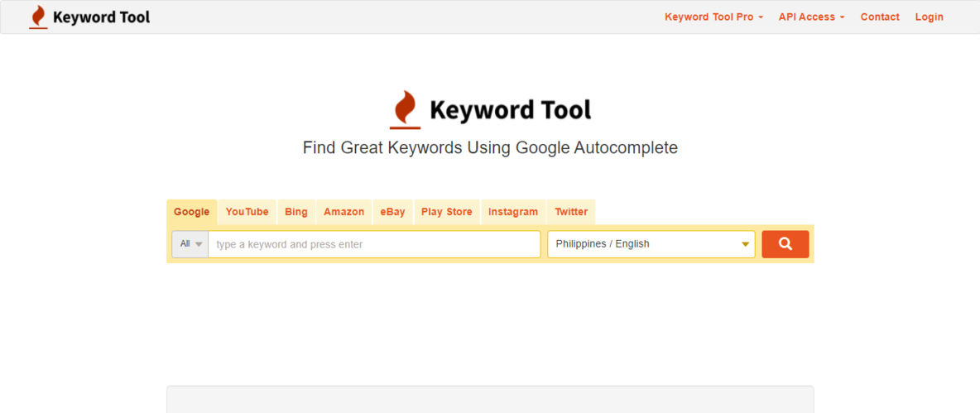Go to the Contact page

pos(880,17)
